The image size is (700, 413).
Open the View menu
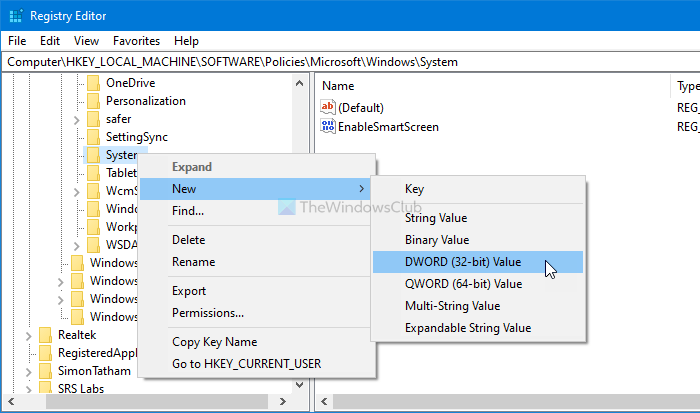click(x=86, y=41)
